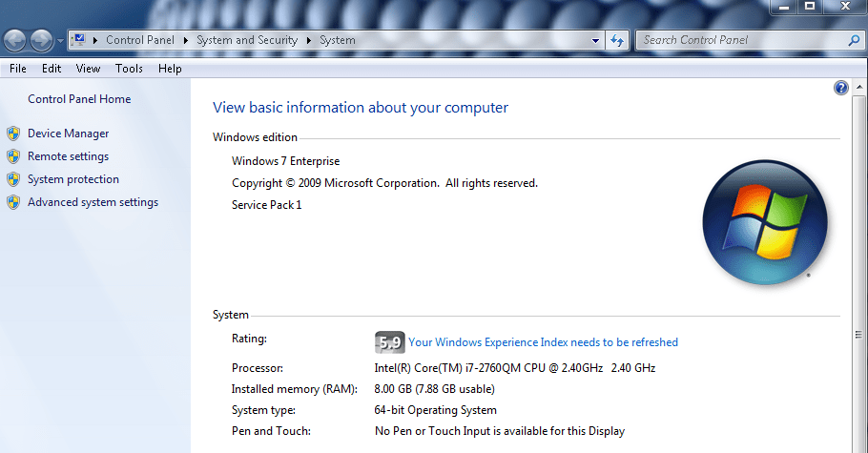
Task: Click the blue Help question mark icon
Action: point(841,88)
